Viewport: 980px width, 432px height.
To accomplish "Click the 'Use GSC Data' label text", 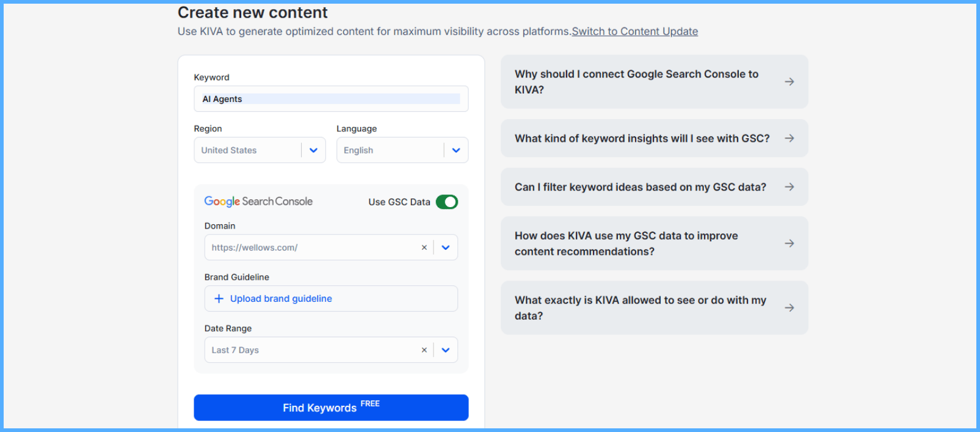I will tap(399, 202).
